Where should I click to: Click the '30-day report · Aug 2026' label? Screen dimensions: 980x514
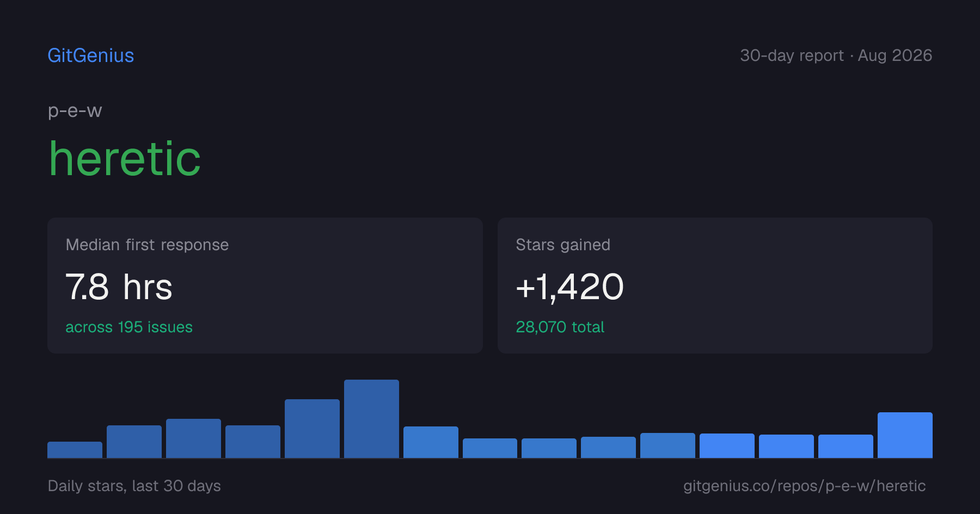coord(836,55)
